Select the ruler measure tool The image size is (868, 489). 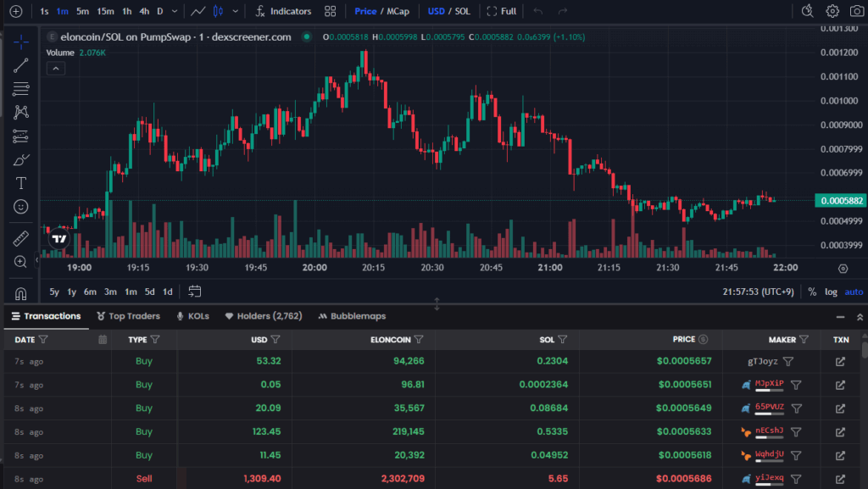coord(21,238)
